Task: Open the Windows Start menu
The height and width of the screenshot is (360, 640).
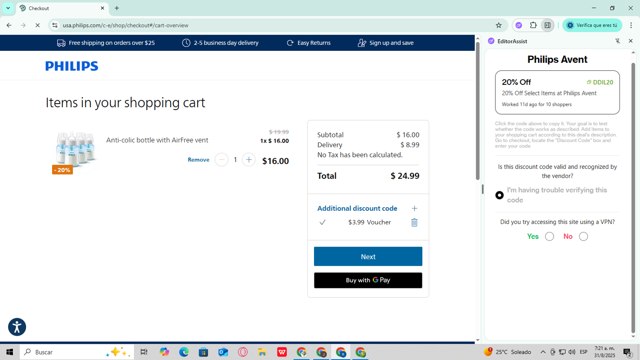Action: coord(9,352)
